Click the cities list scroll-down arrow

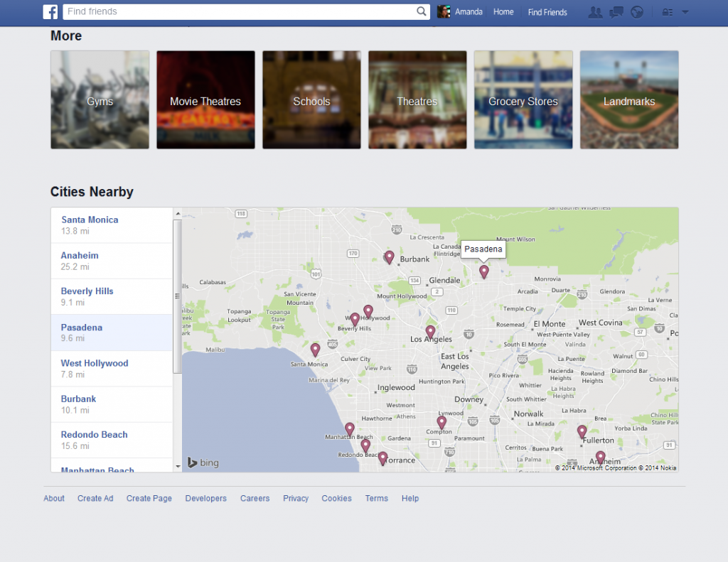[x=178, y=466]
